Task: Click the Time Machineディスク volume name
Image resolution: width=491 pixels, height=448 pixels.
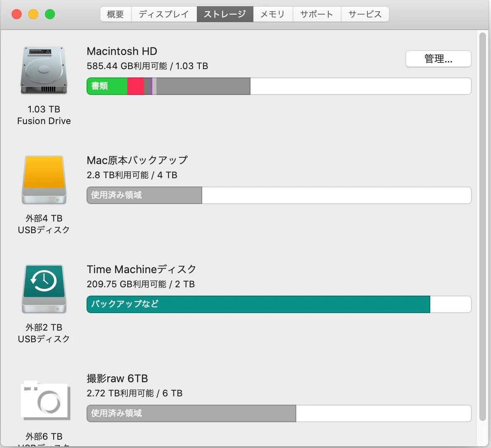Action: (x=141, y=269)
